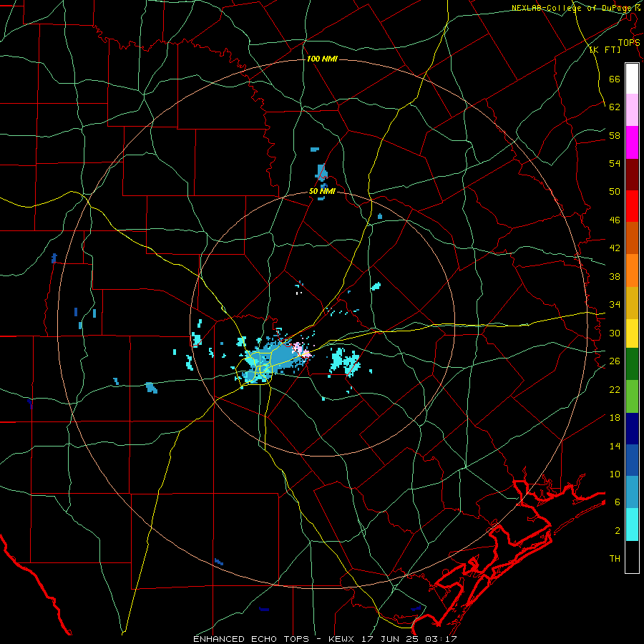Click the 58 legend value
The height and width of the screenshot is (644, 644).
(615, 135)
